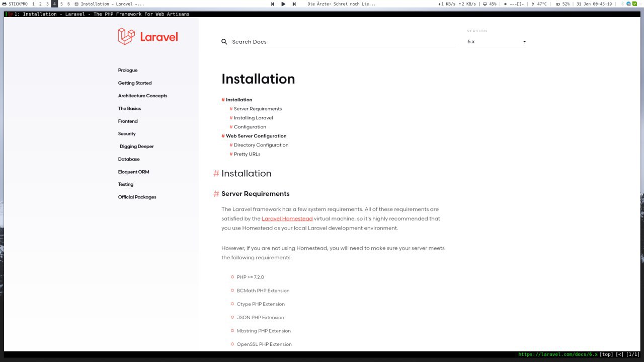Viewport: 644px width, 362px height.
Task: Click the Laravel logo
Action: point(148,37)
